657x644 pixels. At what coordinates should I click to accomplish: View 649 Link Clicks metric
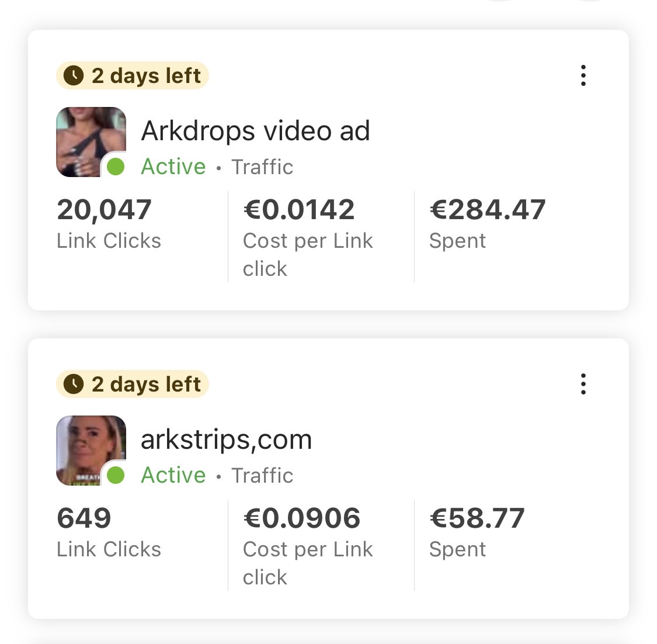[109, 532]
